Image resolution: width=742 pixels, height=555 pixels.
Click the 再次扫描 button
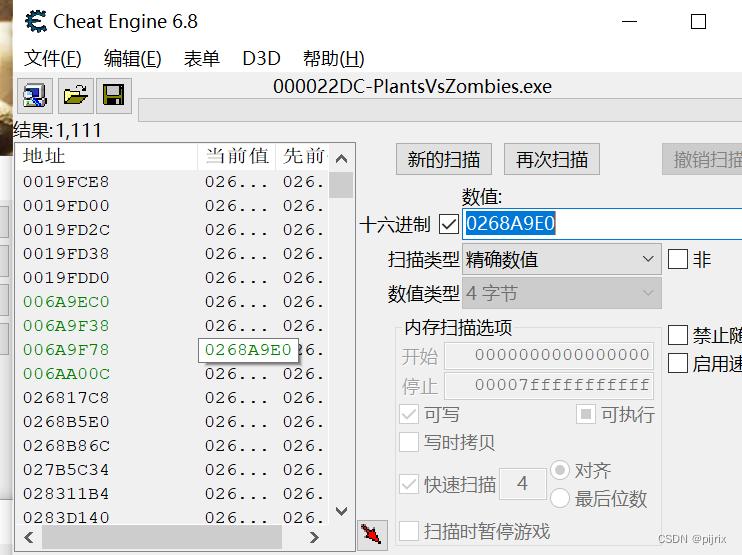552,159
